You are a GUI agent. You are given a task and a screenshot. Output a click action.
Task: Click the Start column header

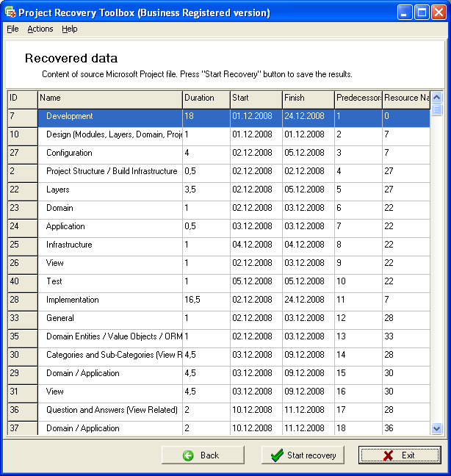256,98
